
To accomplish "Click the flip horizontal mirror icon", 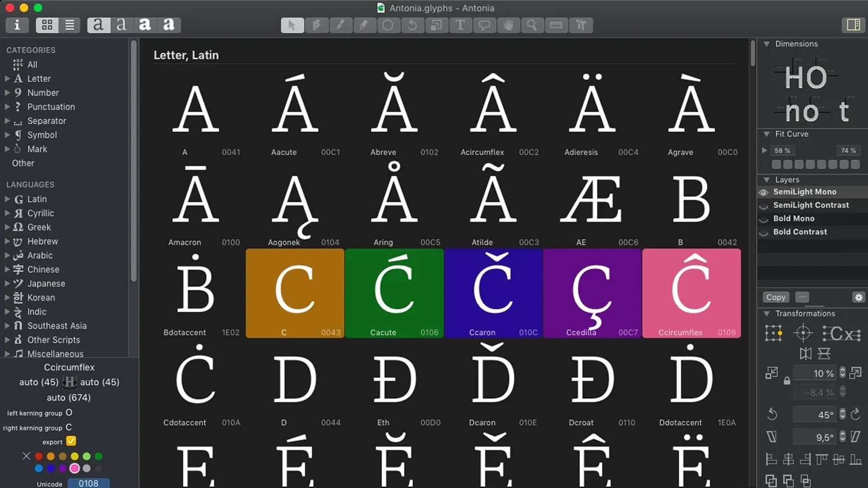I will (805, 353).
